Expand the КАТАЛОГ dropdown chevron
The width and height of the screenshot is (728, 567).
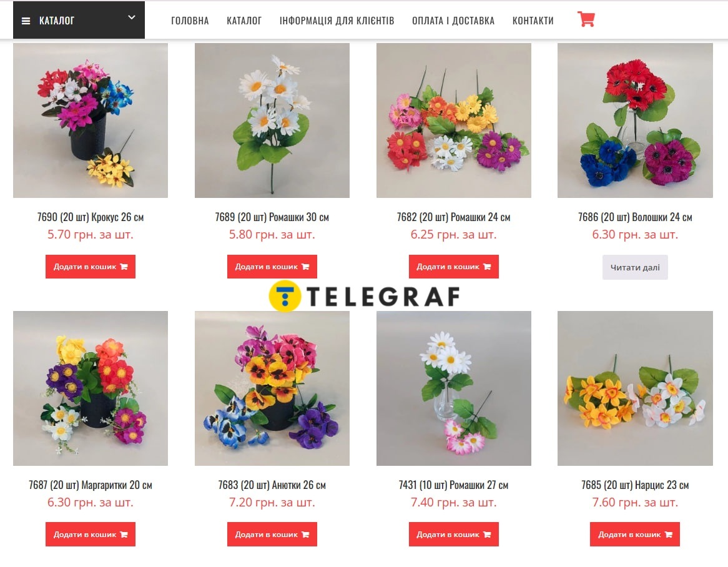[132, 17]
